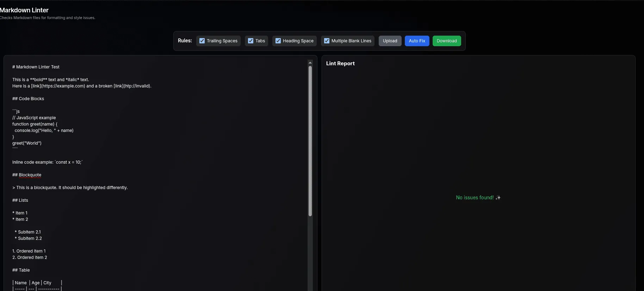The width and height of the screenshot is (644, 291).
Task: Click the 'console.log("Hello, " + name)' line
Action: coord(44,131)
